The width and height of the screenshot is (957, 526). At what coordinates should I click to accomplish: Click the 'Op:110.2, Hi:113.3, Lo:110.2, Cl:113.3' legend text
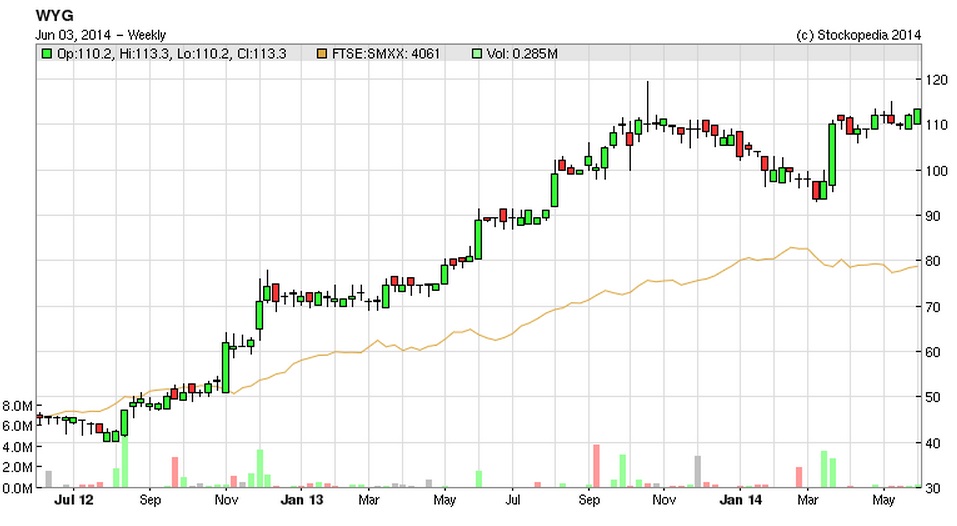pos(172,54)
